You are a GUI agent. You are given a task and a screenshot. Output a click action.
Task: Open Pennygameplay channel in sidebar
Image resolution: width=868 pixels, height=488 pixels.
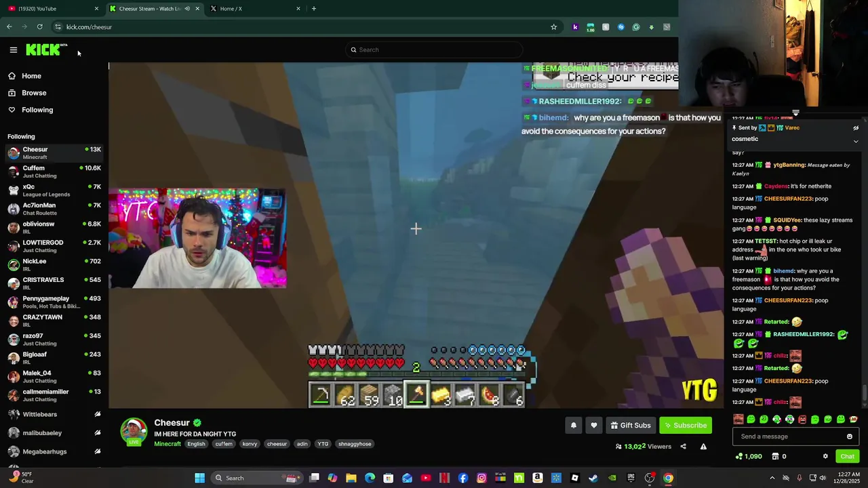[x=54, y=302]
